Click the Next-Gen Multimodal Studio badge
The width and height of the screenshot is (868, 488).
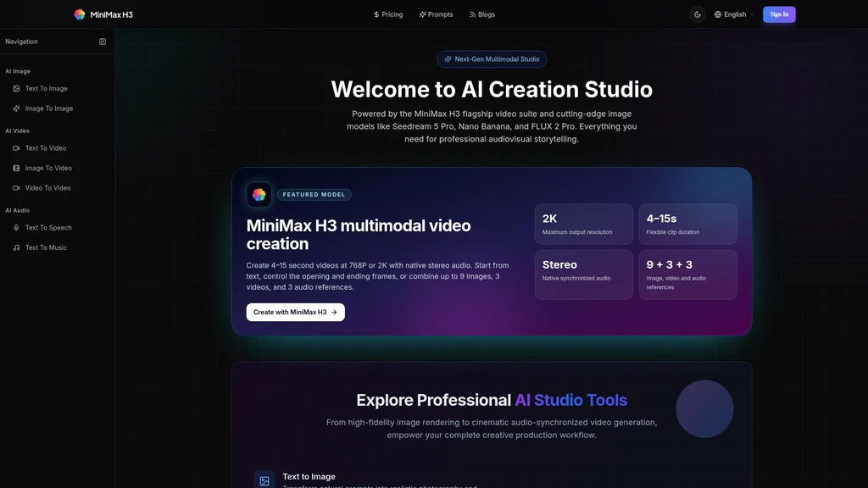(492, 59)
